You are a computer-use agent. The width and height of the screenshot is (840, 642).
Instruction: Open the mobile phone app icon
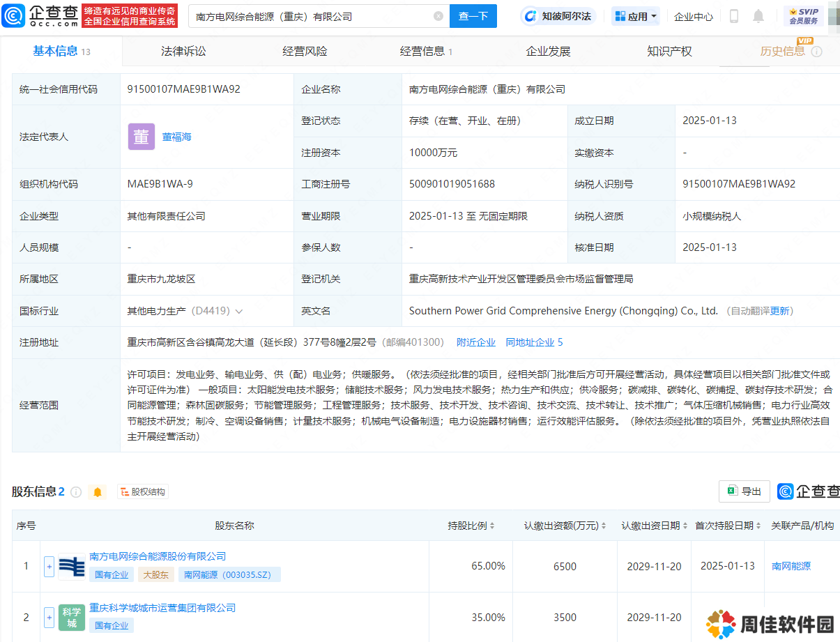[x=733, y=16]
